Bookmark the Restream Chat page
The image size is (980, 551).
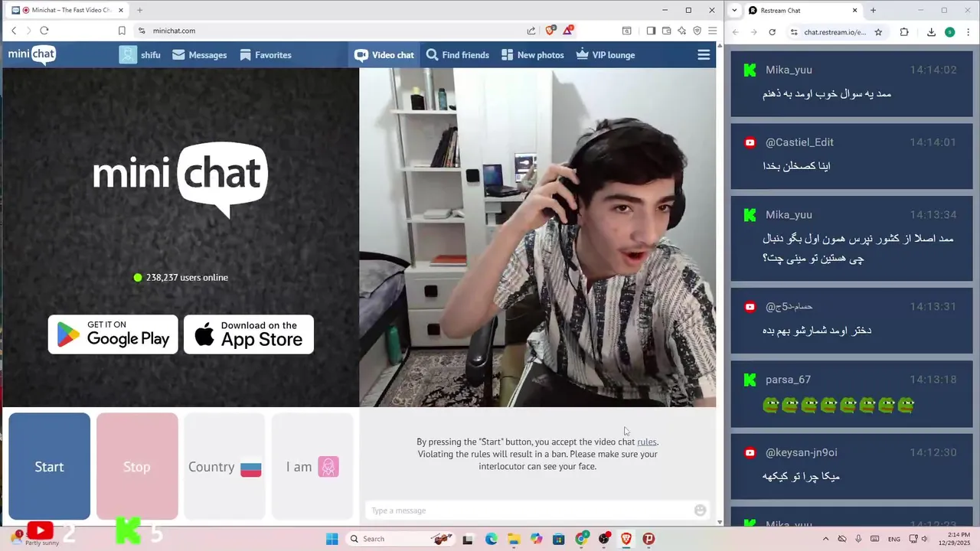(x=878, y=32)
